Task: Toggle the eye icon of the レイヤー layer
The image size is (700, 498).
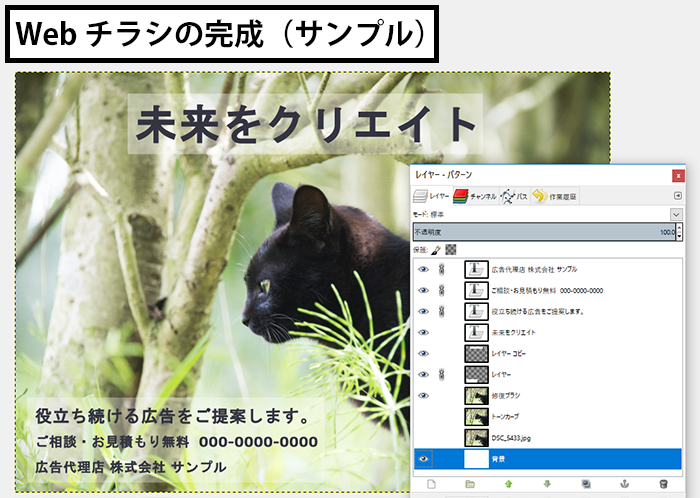Action: point(423,374)
